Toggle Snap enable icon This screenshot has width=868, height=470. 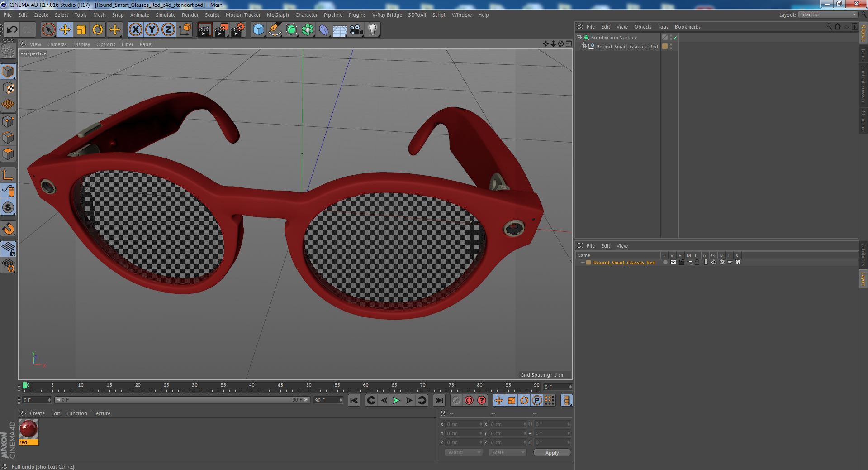coord(8,208)
